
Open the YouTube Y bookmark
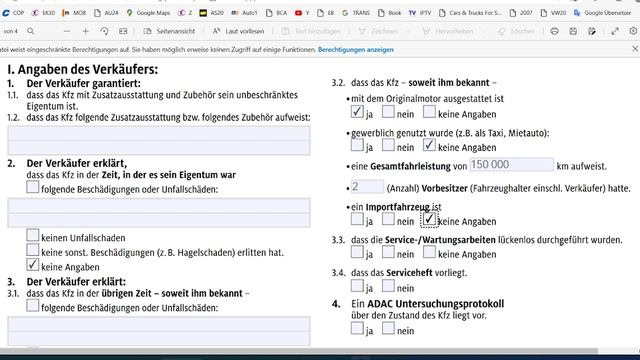(302, 13)
